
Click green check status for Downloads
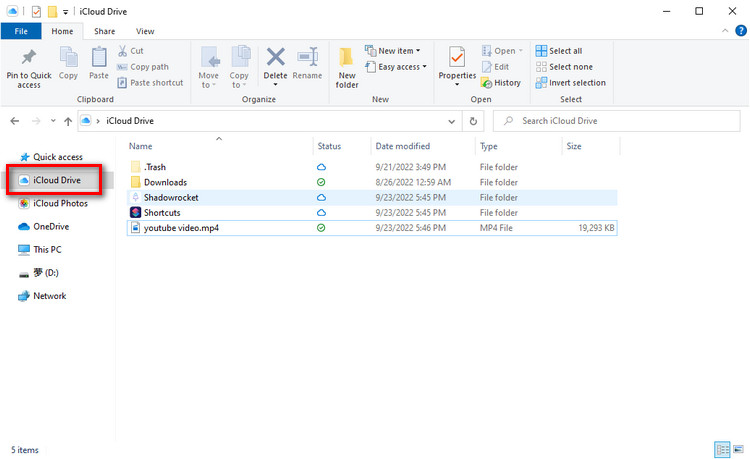click(x=321, y=182)
